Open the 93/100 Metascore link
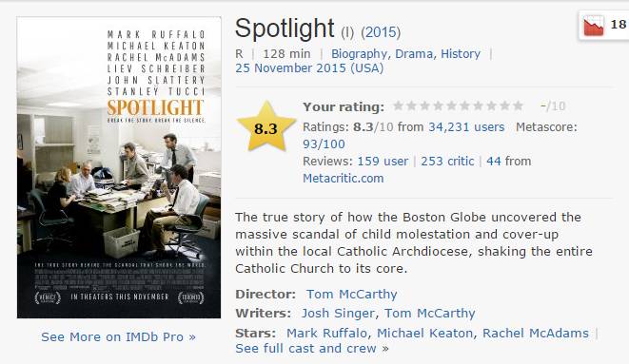 click(324, 144)
